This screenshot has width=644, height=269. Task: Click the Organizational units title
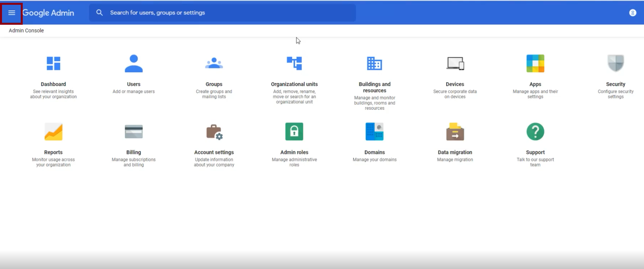click(295, 84)
